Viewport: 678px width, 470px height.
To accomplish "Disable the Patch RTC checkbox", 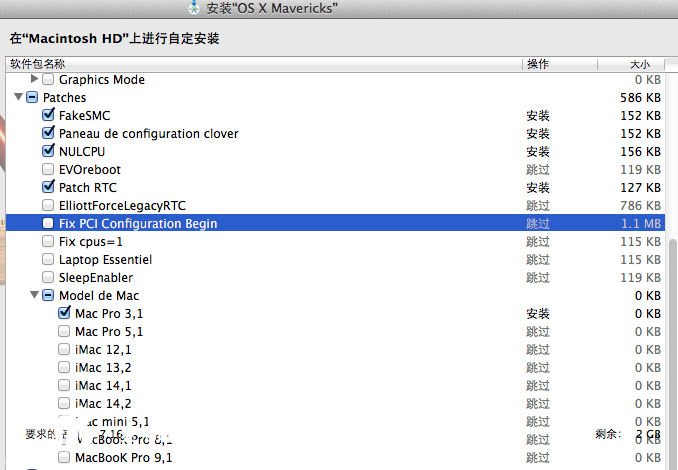I will [48, 188].
